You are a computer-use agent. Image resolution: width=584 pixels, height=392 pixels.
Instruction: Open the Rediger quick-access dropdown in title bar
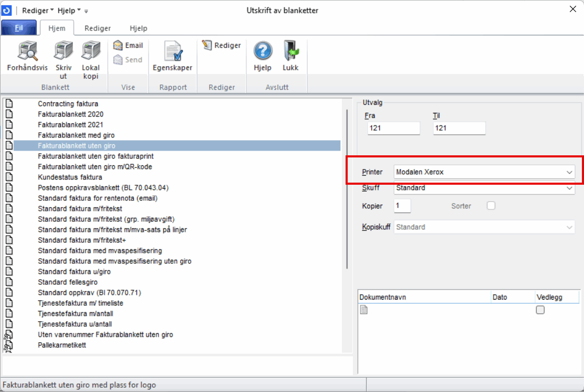point(38,10)
